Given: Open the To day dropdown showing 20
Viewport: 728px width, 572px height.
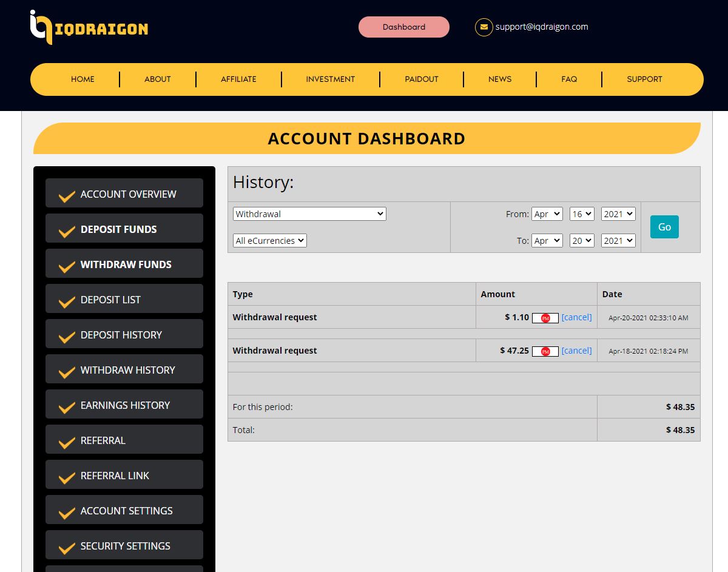Looking at the screenshot, I should click(x=581, y=241).
